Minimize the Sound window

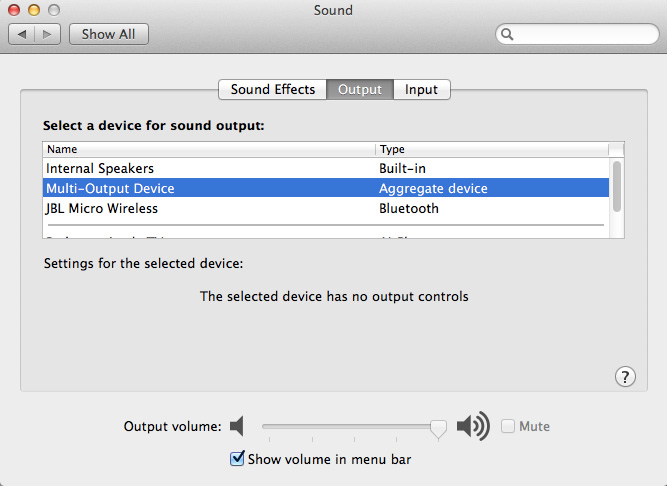point(33,10)
